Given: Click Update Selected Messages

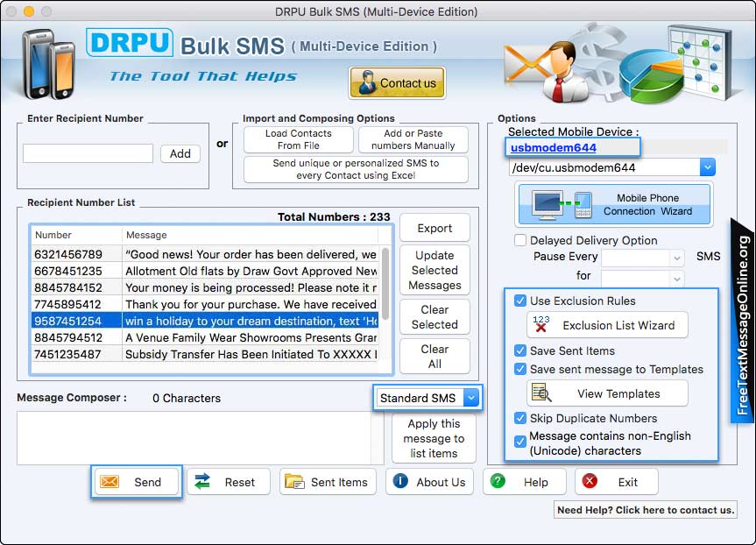Looking at the screenshot, I should 435,270.
